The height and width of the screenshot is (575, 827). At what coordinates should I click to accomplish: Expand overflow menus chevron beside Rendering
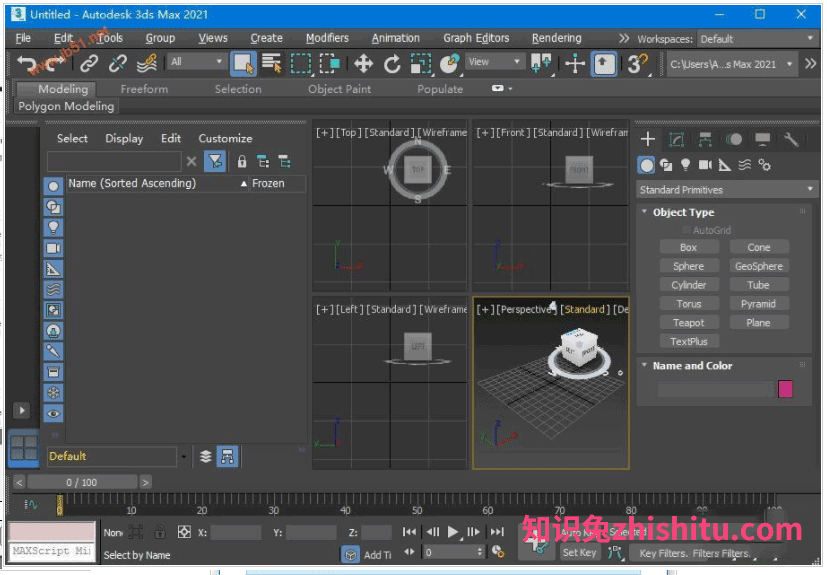click(623, 39)
